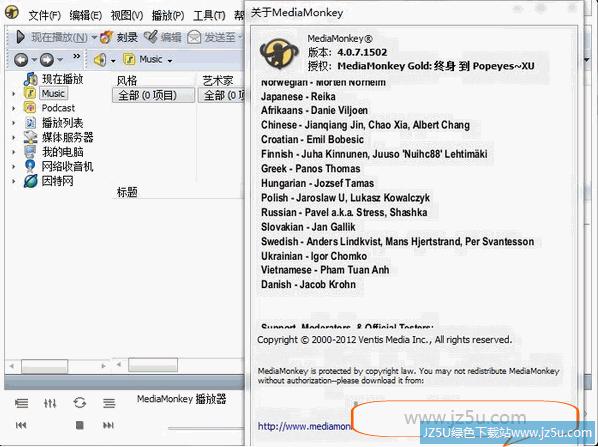
Task: Select the Music node in the tree
Action: pos(53,93)
